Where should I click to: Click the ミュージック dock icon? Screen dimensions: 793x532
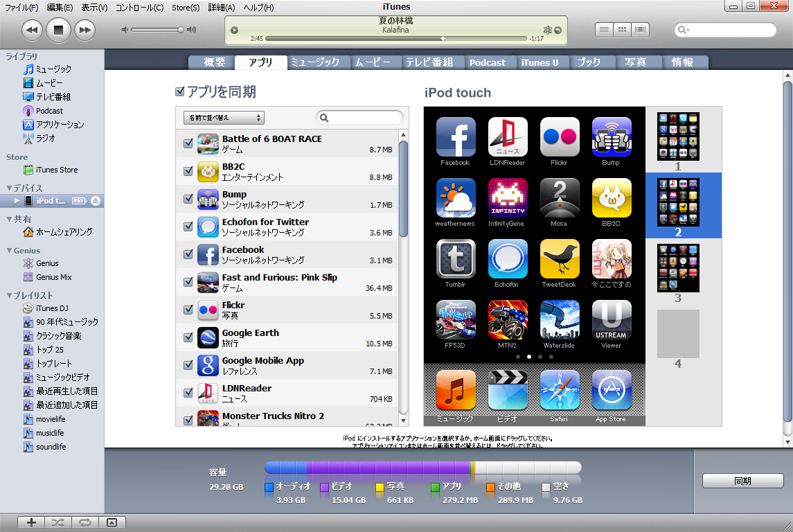[456, 390]
